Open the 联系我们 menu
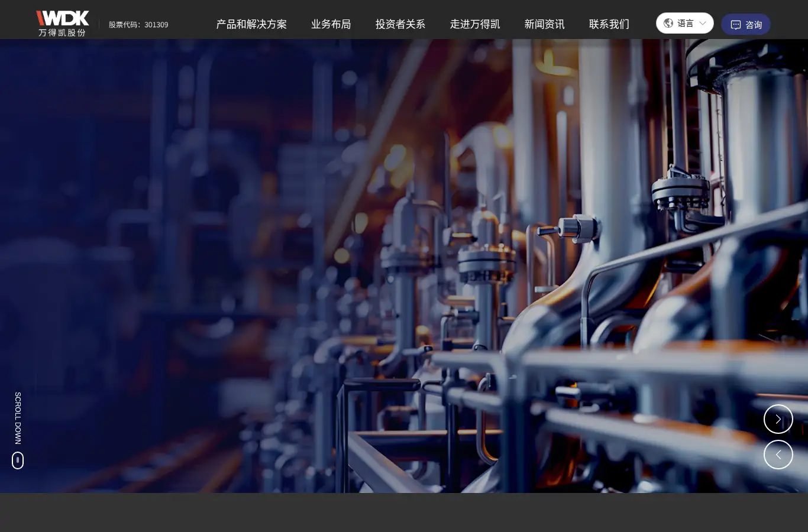The image size is (808, 532). tap(609, 24)
